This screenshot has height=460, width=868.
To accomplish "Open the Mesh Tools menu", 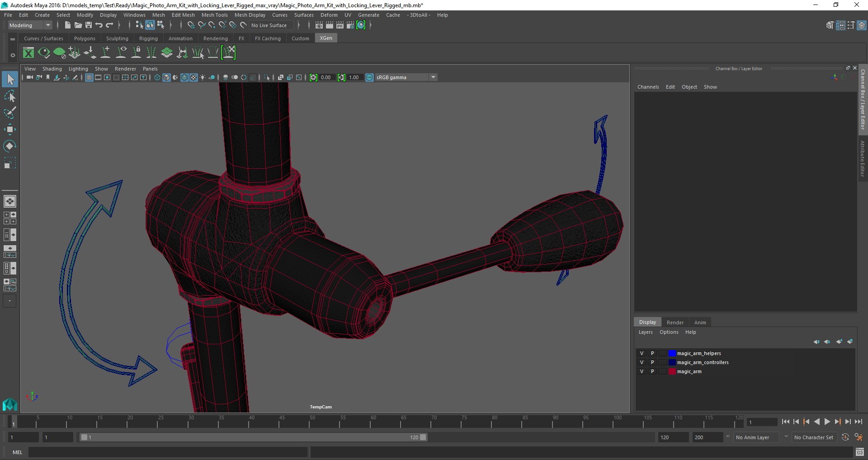I will (214, 15).
